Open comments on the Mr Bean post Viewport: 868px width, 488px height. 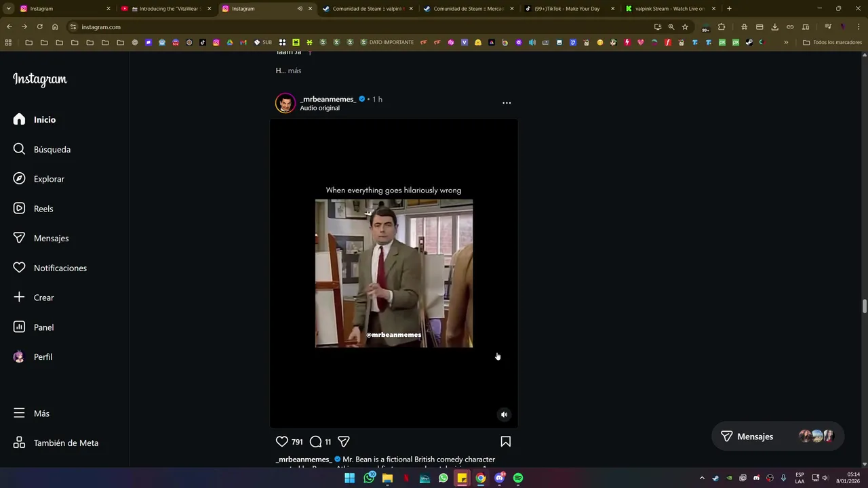coord(316,441)
